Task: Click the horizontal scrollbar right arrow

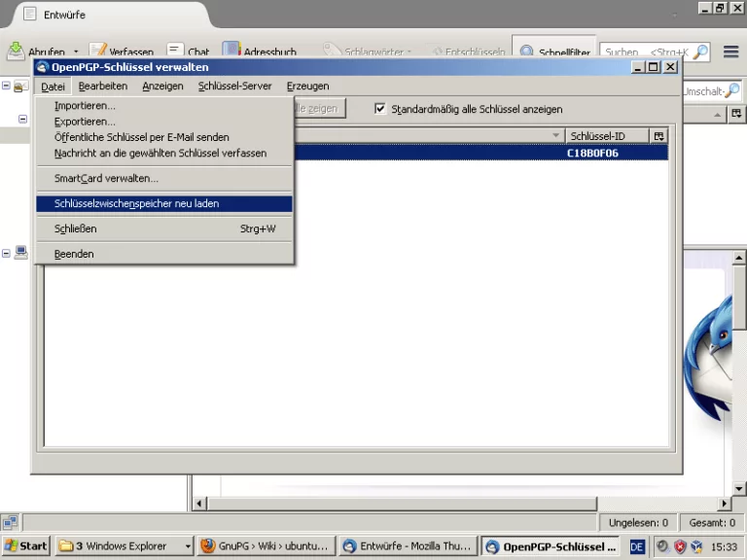Action: [x=724, y=504]
